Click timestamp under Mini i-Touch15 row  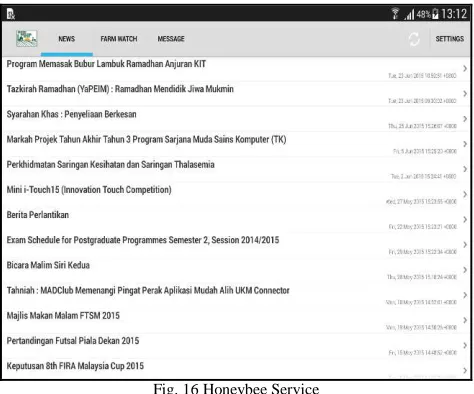(421, 202)
